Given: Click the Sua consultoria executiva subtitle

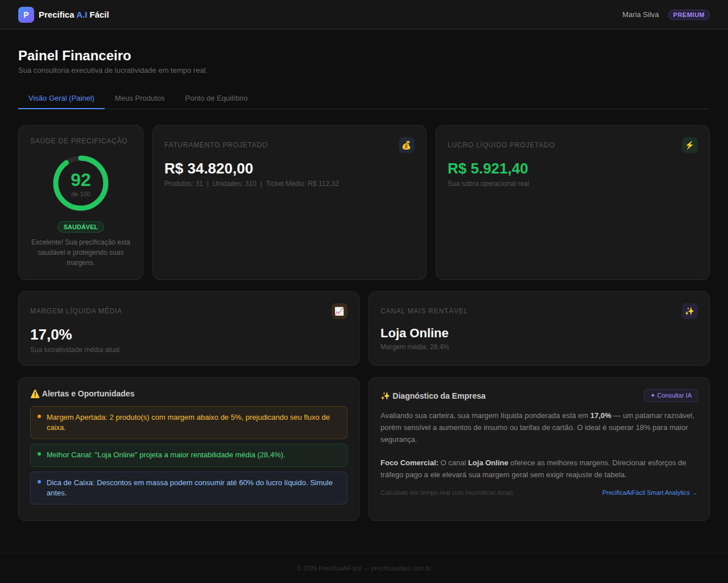Looking at the screenshot, I should [113, 71].
